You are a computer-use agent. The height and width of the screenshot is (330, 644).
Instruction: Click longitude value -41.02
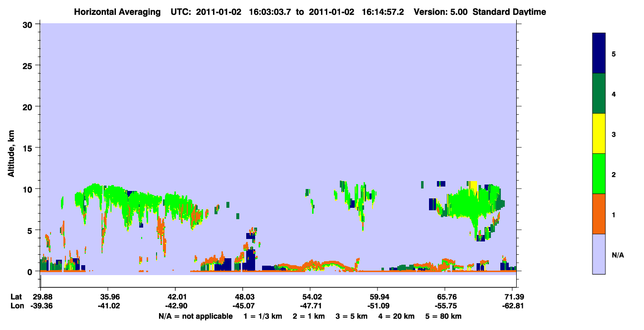pos(108,306)
